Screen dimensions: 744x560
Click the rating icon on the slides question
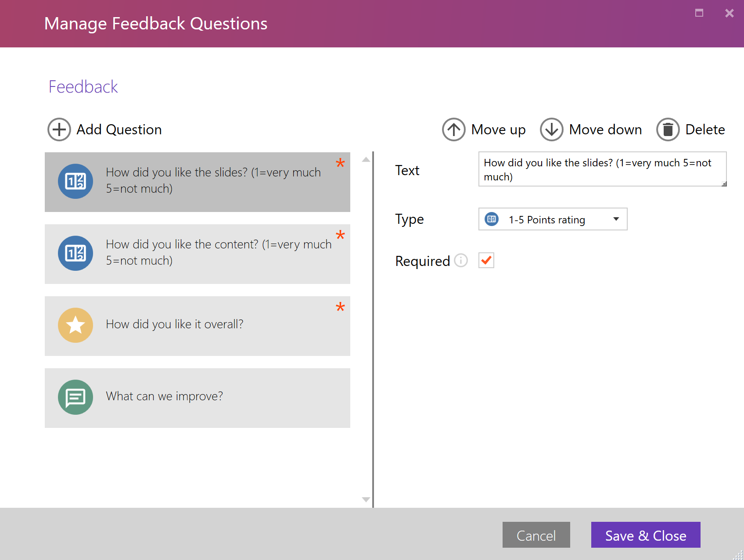point(75,181)
